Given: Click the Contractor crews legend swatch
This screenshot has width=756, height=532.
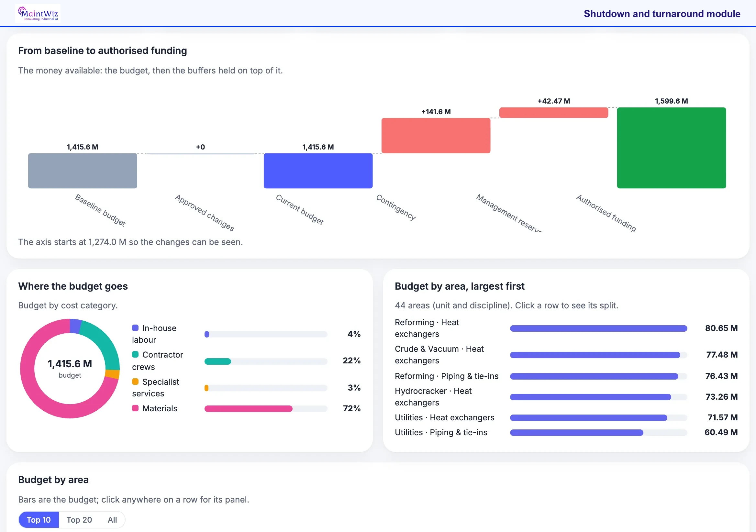Looking at the screenshot, I should click(x=135, y=355).
